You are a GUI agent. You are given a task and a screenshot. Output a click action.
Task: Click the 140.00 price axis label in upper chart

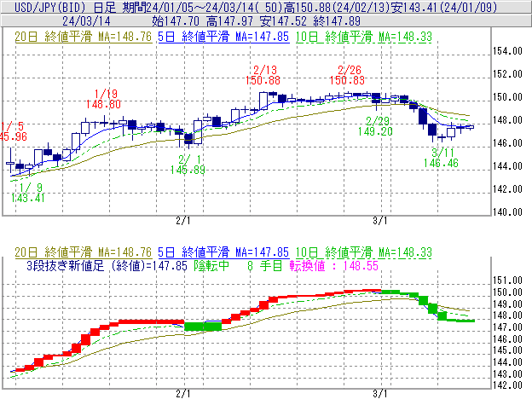pyautogui.click(x=507, y=212)
